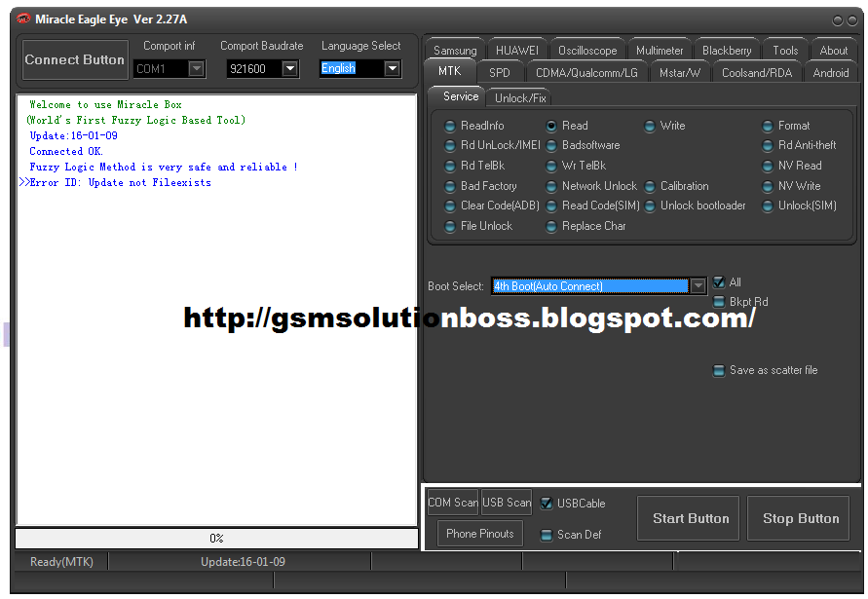Select the Read radio option
This screenshot has height=599, width=868.
point(567,126)
